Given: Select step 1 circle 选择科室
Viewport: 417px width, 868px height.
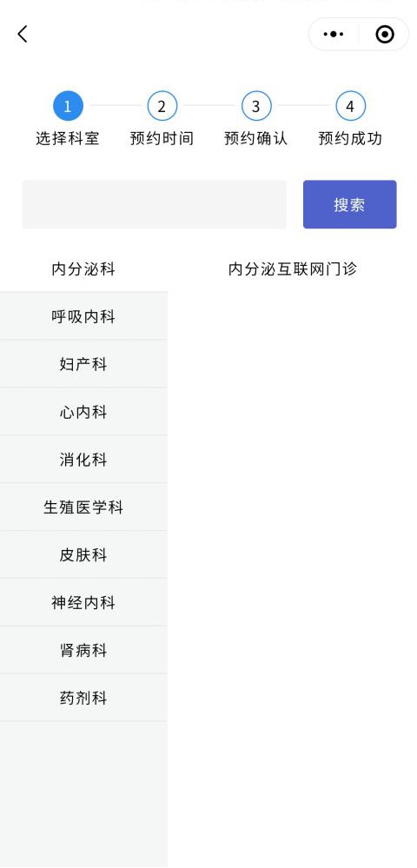Looking at the screenshot, I should pos(68,106).
